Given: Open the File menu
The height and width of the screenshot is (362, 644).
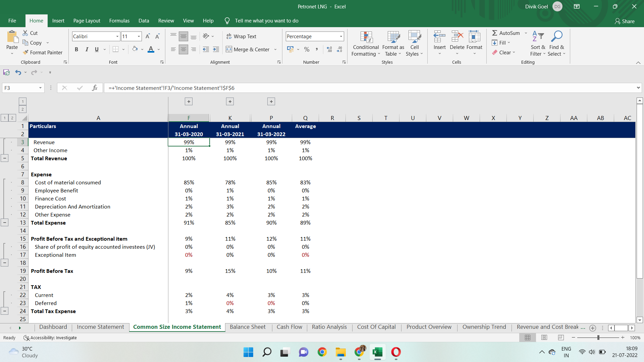Looking at the screenshot, I should click(x=12, y=21).
